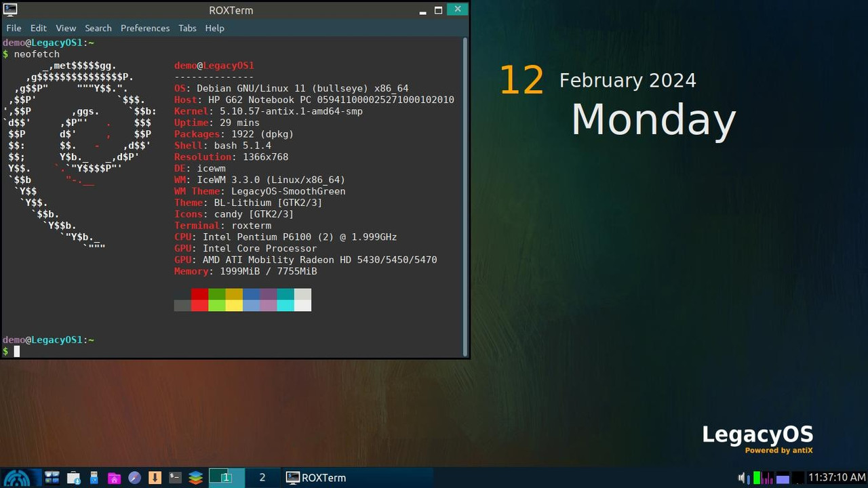Click the volume speaker tray icon

click(x=743, y=478)
